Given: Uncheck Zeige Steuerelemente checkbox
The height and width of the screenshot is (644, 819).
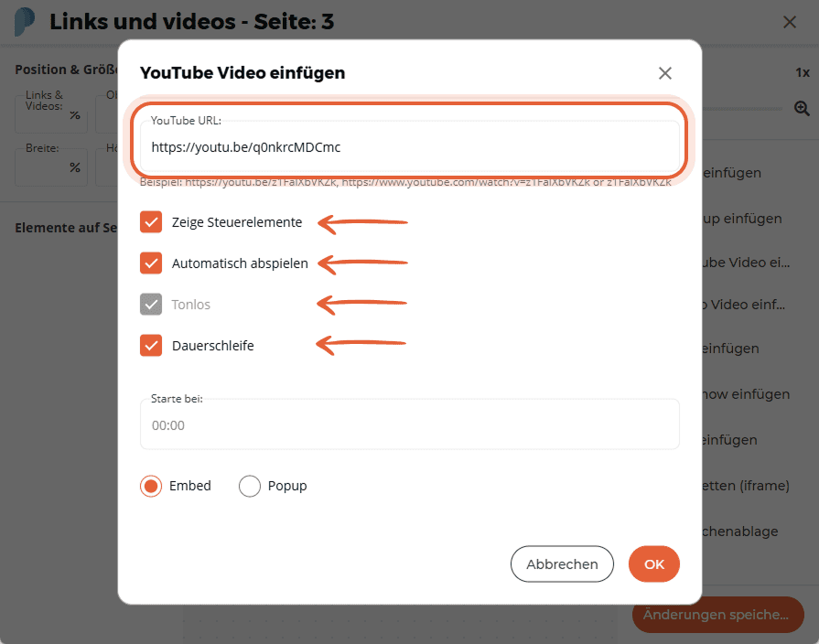Looking at the screenshot, I should tap(151, 222).
